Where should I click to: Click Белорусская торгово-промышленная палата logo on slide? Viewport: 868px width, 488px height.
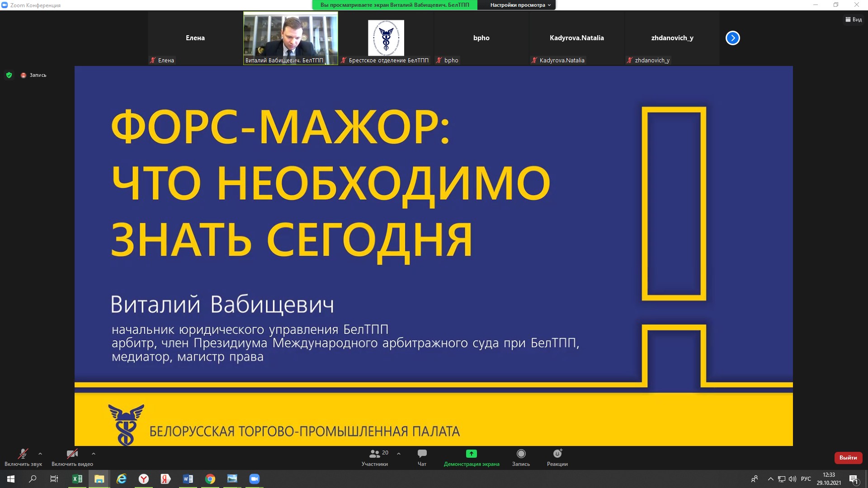(x=126, y=424)
